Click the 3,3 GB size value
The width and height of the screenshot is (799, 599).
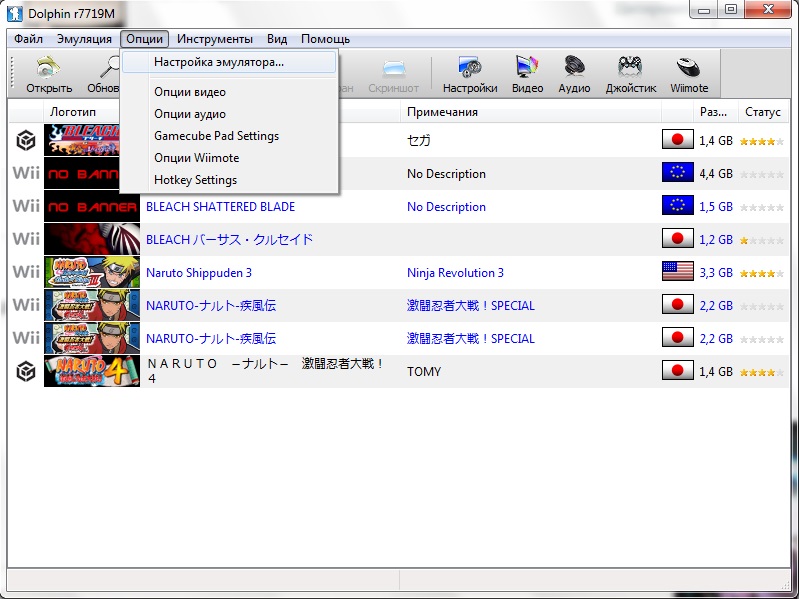(x=715, y=273)
